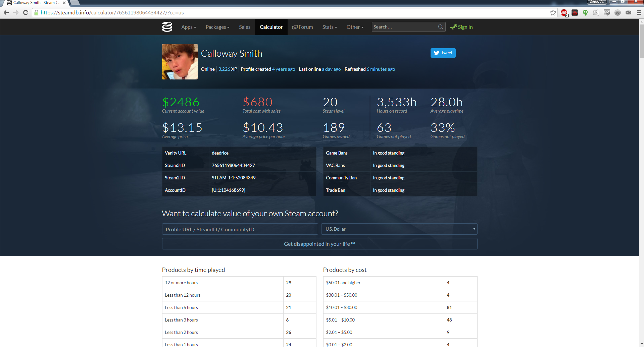This screenshot has height=347, width=644.
Task: Click the '$10.01 – $30.00' row
Action: click(x=400, y=307)
